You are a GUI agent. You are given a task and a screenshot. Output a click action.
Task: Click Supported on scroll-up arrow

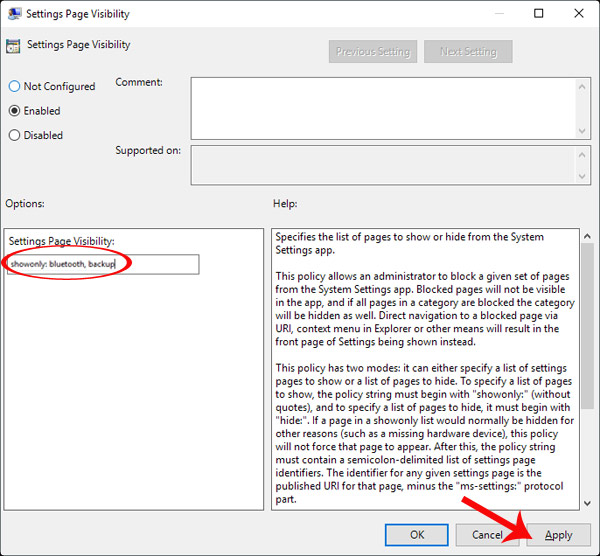582,155
